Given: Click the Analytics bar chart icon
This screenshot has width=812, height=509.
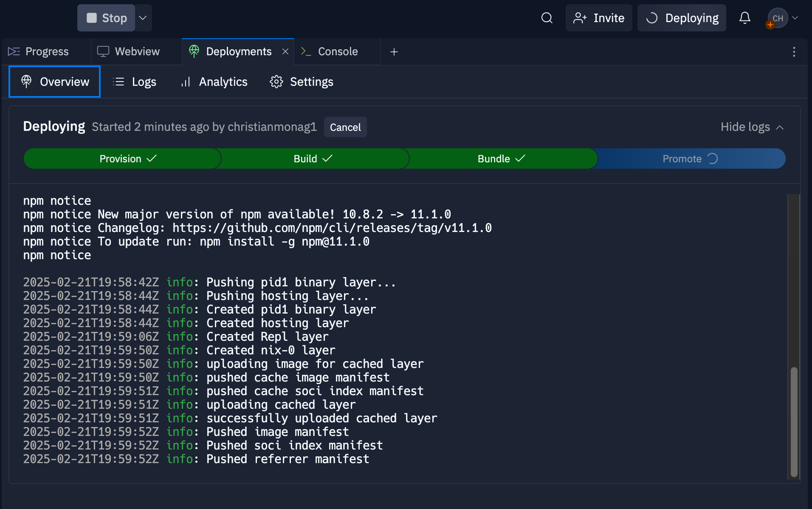Looking at the screenshot, I should (186, 82).
